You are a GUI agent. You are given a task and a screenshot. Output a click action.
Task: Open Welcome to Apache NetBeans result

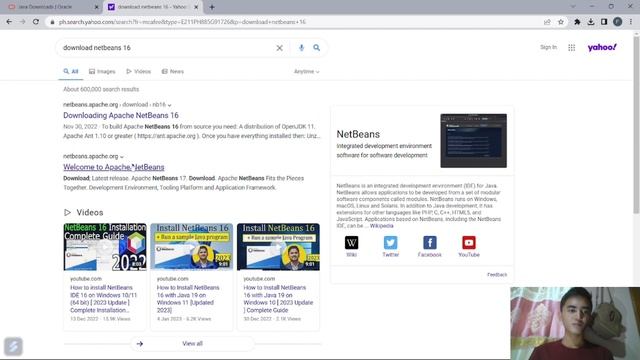113,167
